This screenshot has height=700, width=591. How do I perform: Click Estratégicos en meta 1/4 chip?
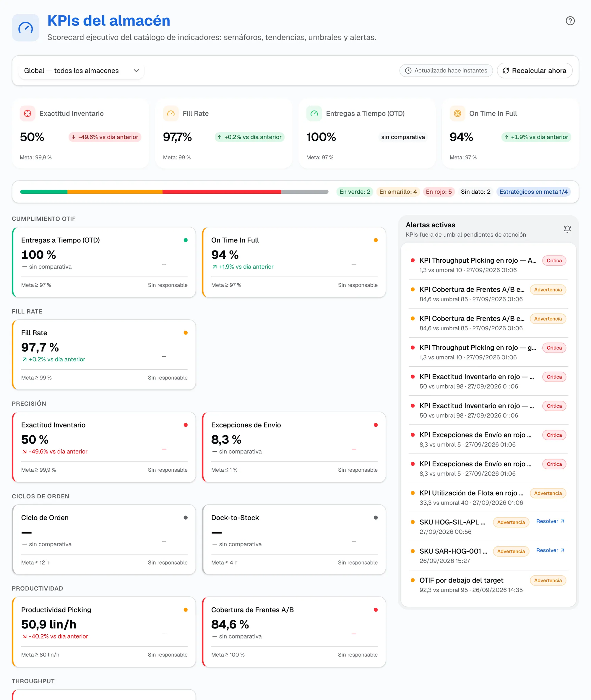coord(533,192)
